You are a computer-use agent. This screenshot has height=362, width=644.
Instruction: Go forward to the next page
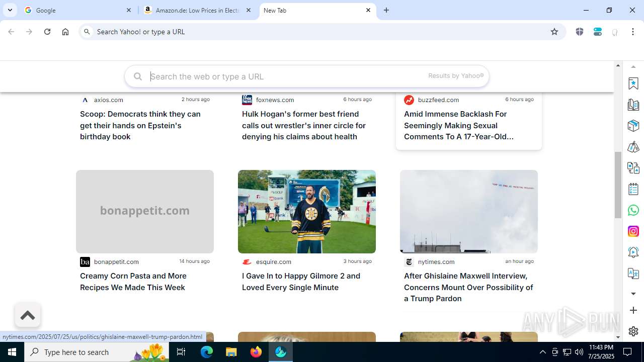[x=29, y=32]
